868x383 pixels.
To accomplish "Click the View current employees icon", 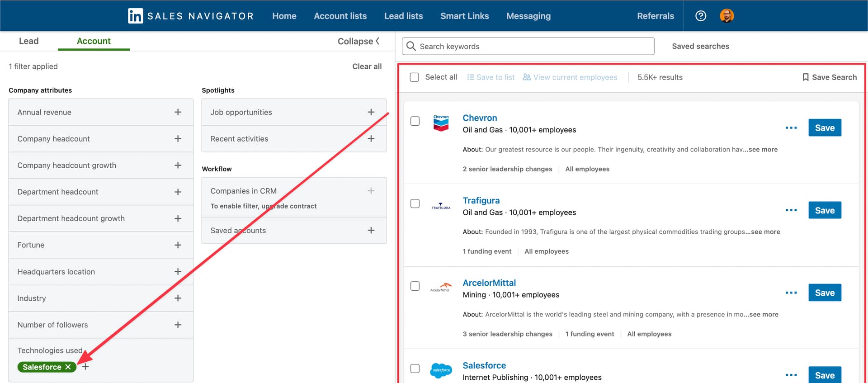I will pyautogui.click(x=527, y=77).
